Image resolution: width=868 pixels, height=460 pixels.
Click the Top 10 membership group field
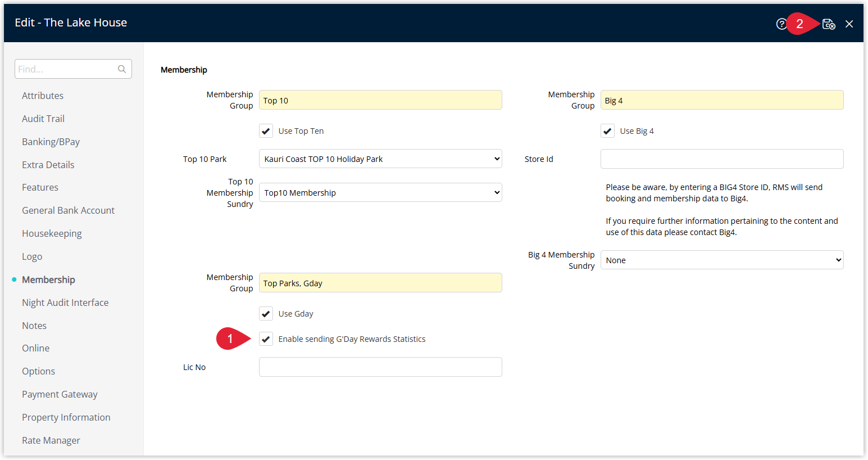(x=380, y=100)
